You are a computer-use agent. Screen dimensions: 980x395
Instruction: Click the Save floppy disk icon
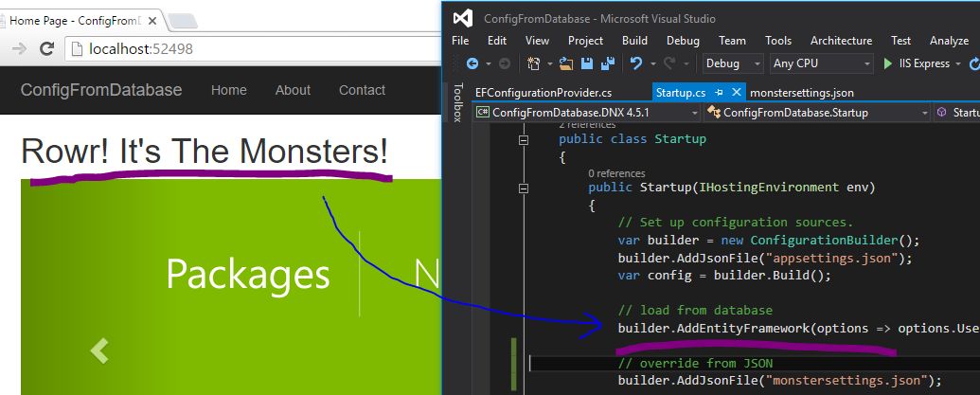(x=587, y=63)
